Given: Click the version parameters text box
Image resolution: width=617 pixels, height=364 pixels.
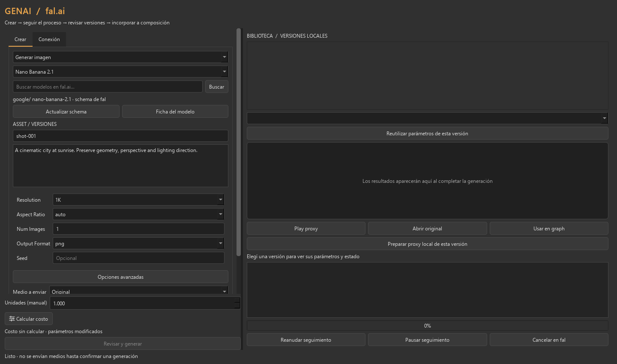Looking at the screenshot, I should pos(428,290).
